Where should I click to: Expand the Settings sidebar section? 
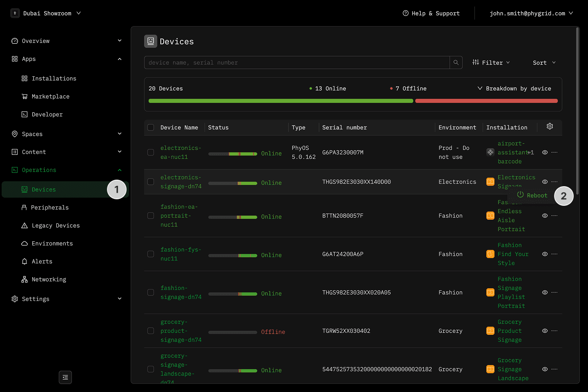(67, 299)
